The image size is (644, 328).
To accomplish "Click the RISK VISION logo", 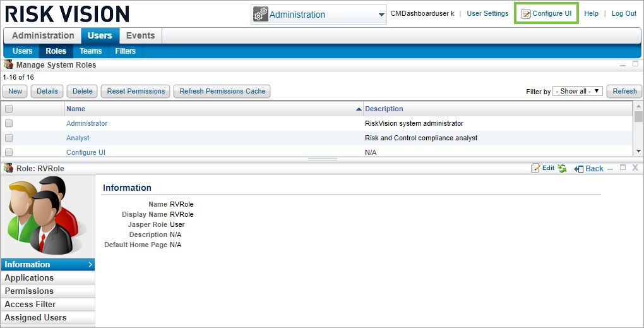I will (68, 14).
